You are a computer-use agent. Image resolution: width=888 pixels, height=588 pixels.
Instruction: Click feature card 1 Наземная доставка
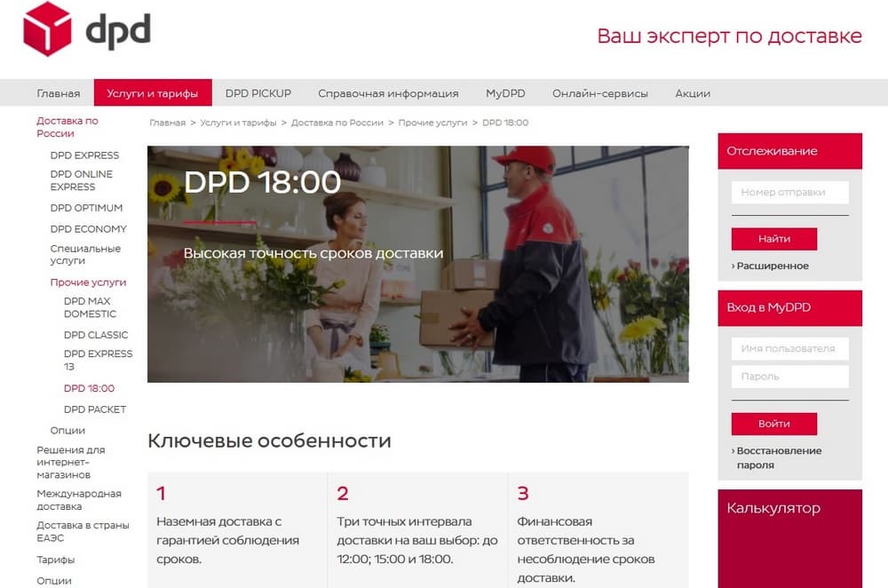coord(237,530)
